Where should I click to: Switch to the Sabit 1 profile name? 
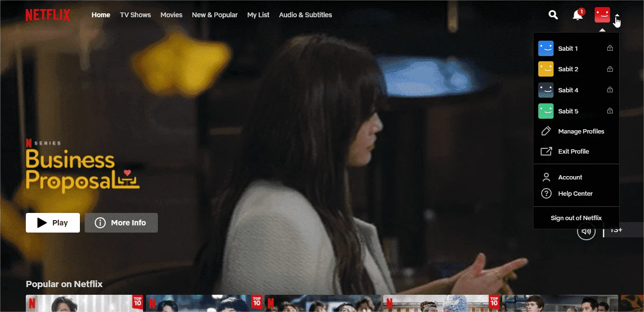pos(568,48)
